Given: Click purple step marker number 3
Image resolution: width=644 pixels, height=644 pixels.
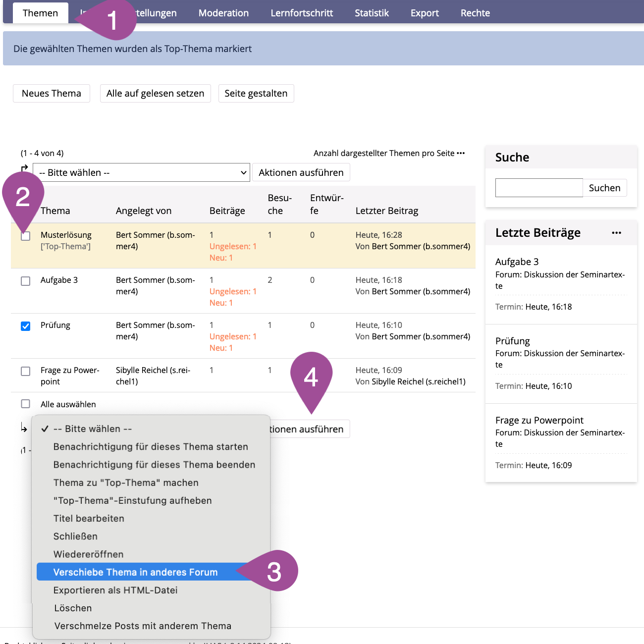Looking at the screenshot, I should 274,571.
